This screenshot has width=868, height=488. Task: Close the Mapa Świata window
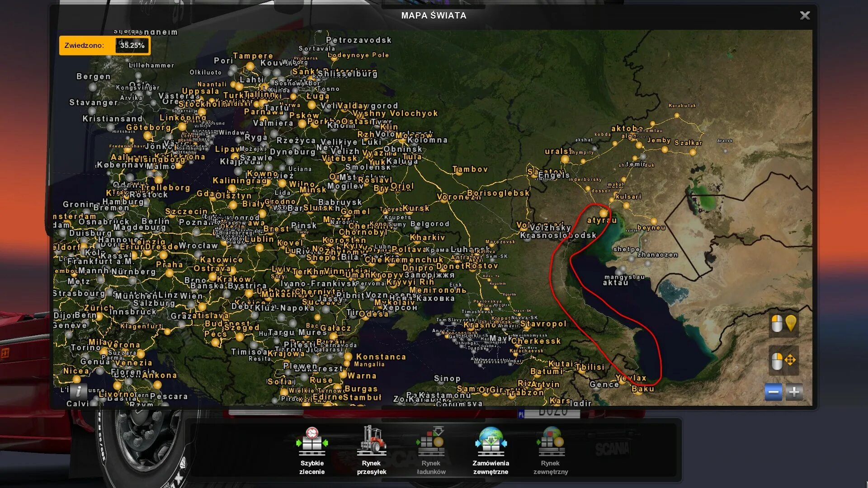click(x=805, y=15)
